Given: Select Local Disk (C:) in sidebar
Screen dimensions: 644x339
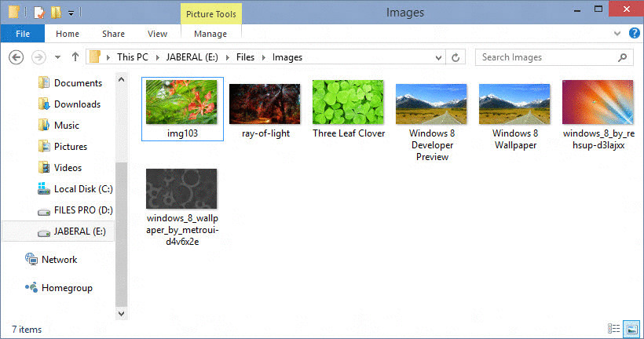Looking at the screenshot, I should (x=82, y=189).
